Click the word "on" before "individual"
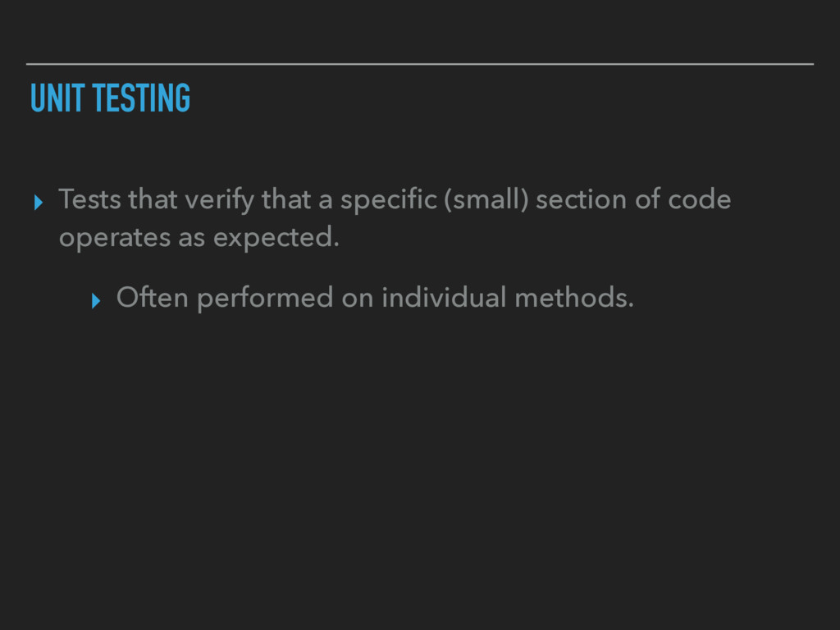Viewport: 840px width, 630px height. (358, 299)
